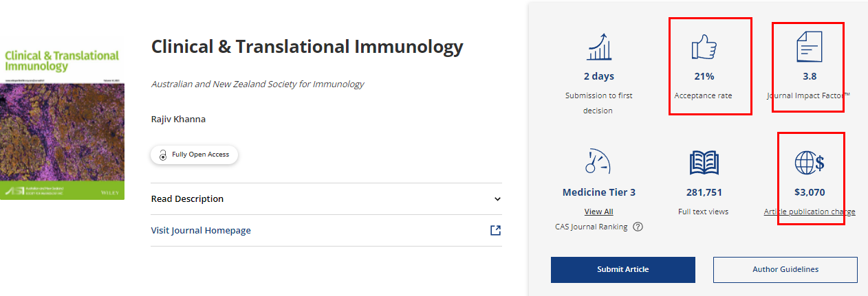
Task: Click the globe dollar publication charge icon
Action: [809, 163]
